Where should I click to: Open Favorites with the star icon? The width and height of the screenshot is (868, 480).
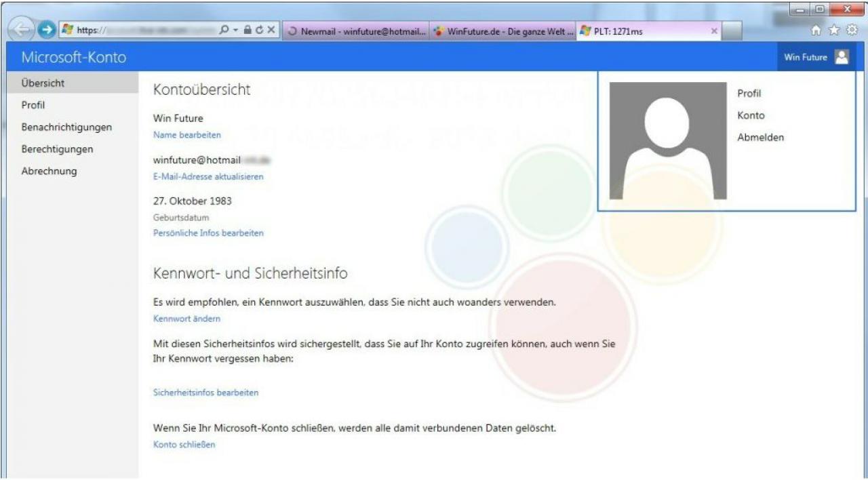[x=834, y=31]
